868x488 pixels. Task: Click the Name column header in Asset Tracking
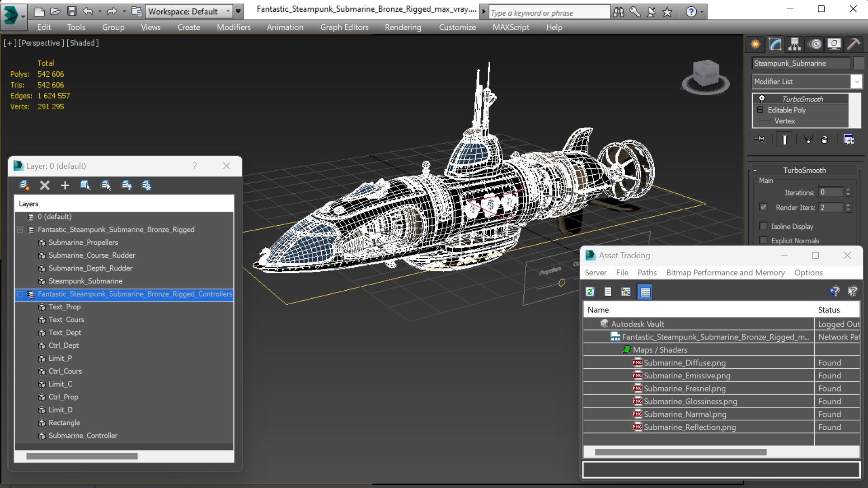pyautogui.click(x=698, y=310)
